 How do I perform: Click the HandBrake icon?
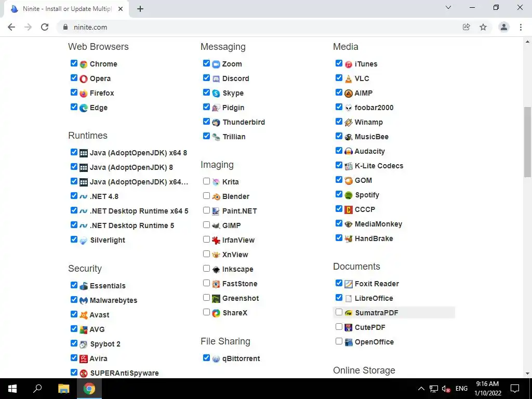(349, 239)
